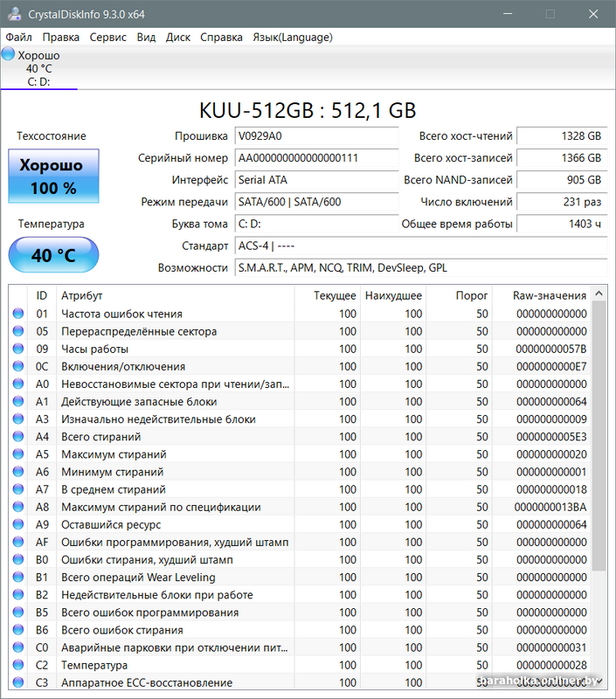Click the Буква тома value field

pos(316,224)
